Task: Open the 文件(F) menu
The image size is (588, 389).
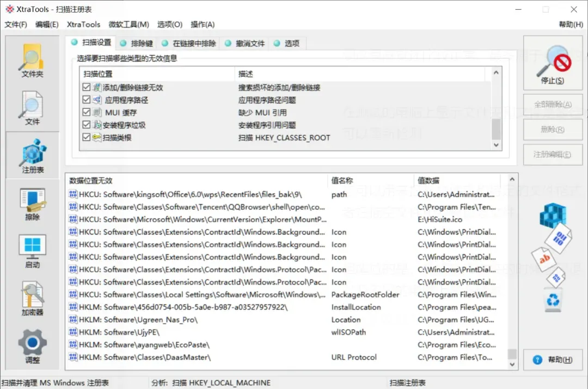Action: (15, 25)
